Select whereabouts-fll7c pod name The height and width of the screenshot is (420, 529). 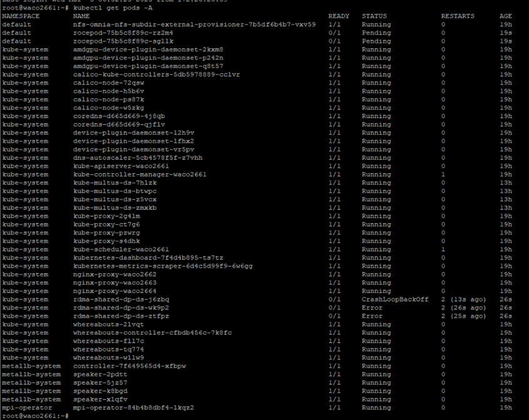109,341
